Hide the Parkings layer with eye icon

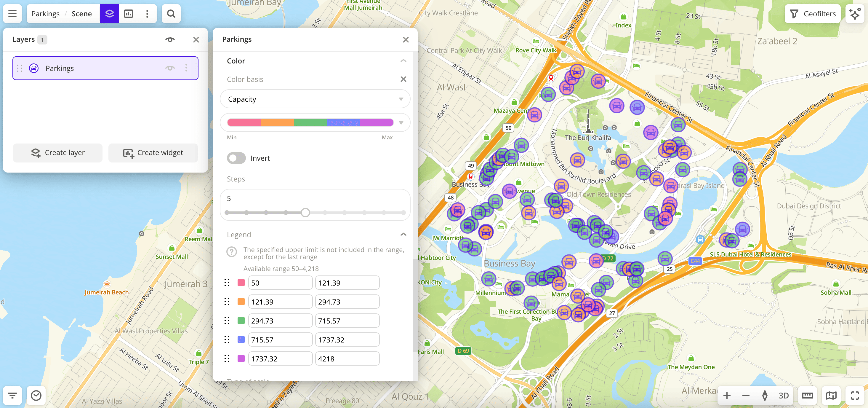[x=170, y=68]
